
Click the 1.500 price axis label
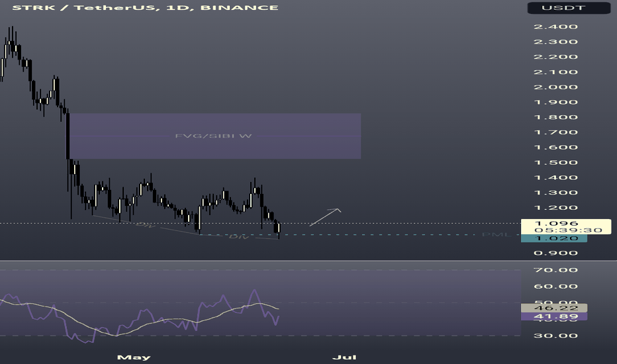coord(555,163)
